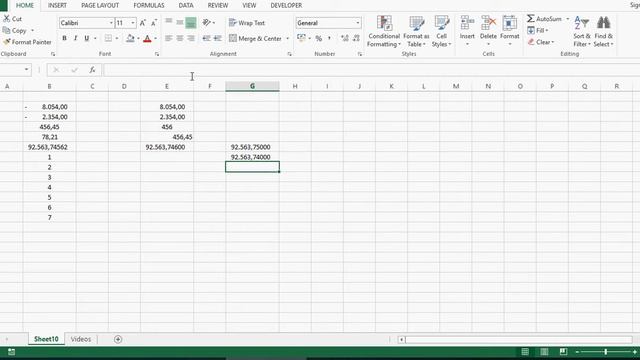Screen dimensions: 640x360
Task: Toggle align text left
Action: 169,38
